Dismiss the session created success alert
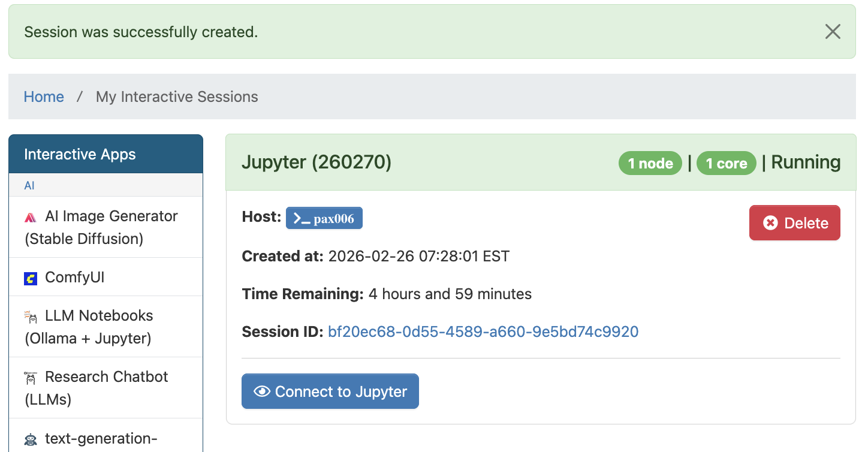The width and height of the screenshot is (868, 452). (x=833, y=32)
